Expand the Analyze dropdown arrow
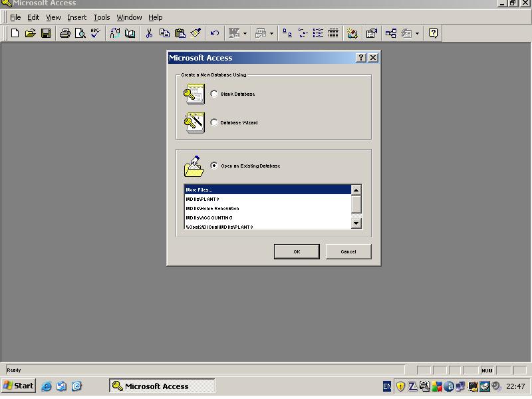Viewport: 532px width, 399px height. (271, 33)
